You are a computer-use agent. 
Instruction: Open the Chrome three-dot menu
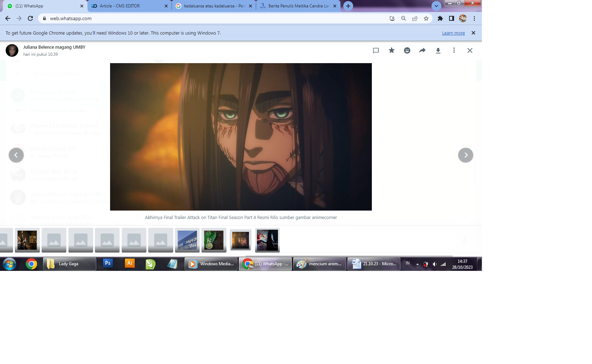point(475,18)
